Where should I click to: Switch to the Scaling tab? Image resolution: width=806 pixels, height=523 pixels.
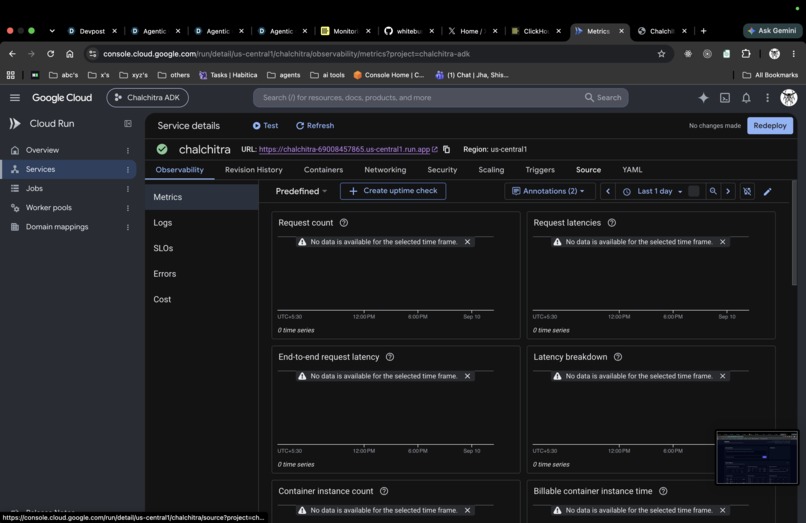coord(491,170)
